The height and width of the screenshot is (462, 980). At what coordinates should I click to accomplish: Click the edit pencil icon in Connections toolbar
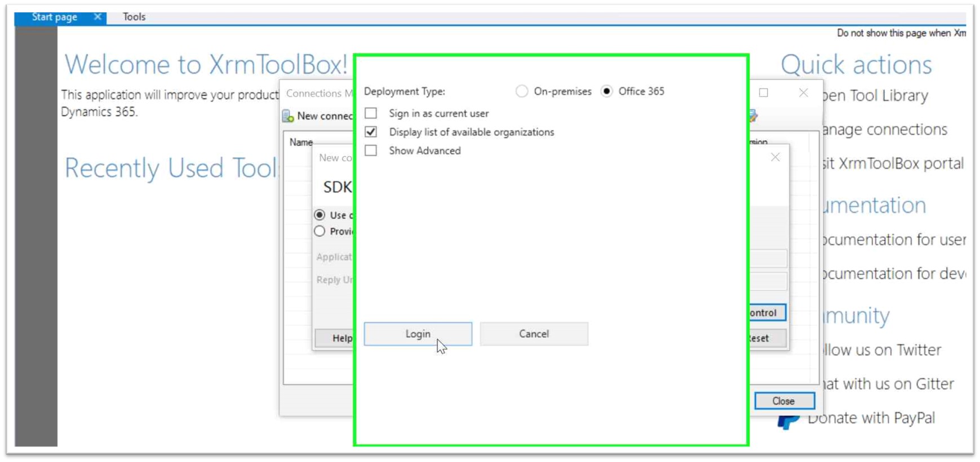753,116
